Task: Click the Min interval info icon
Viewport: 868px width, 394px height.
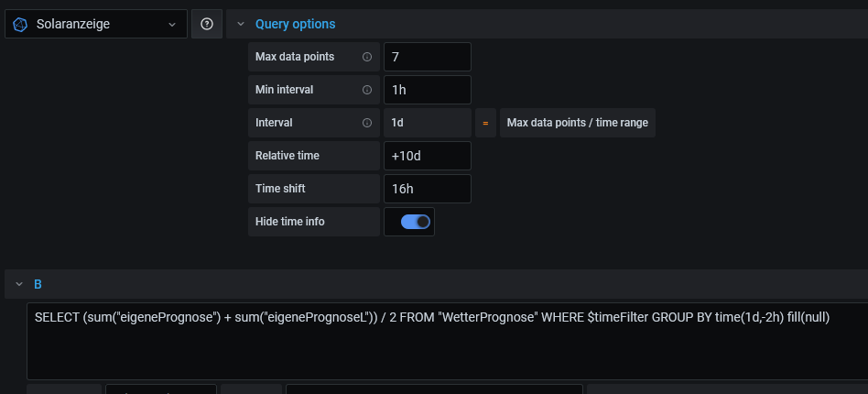Action: [367, 90]
